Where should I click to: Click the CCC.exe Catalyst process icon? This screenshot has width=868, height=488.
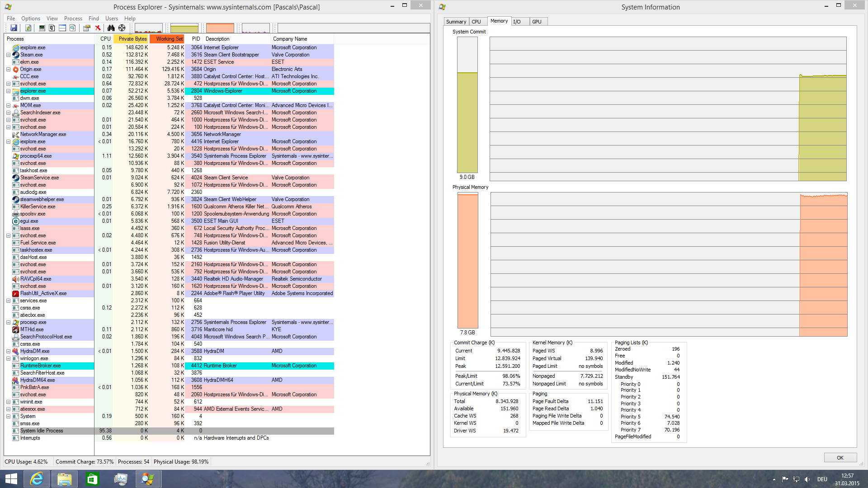pos(16,76)
